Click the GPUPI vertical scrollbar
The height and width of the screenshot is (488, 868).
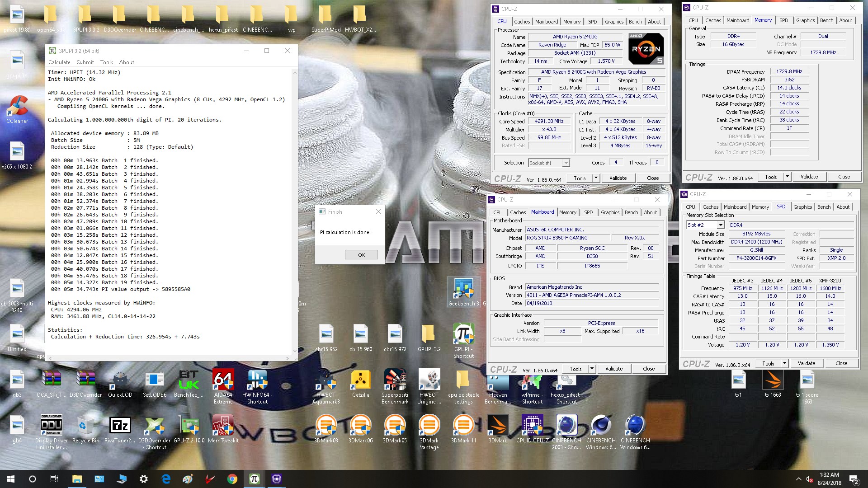click(x=295, y=211)
